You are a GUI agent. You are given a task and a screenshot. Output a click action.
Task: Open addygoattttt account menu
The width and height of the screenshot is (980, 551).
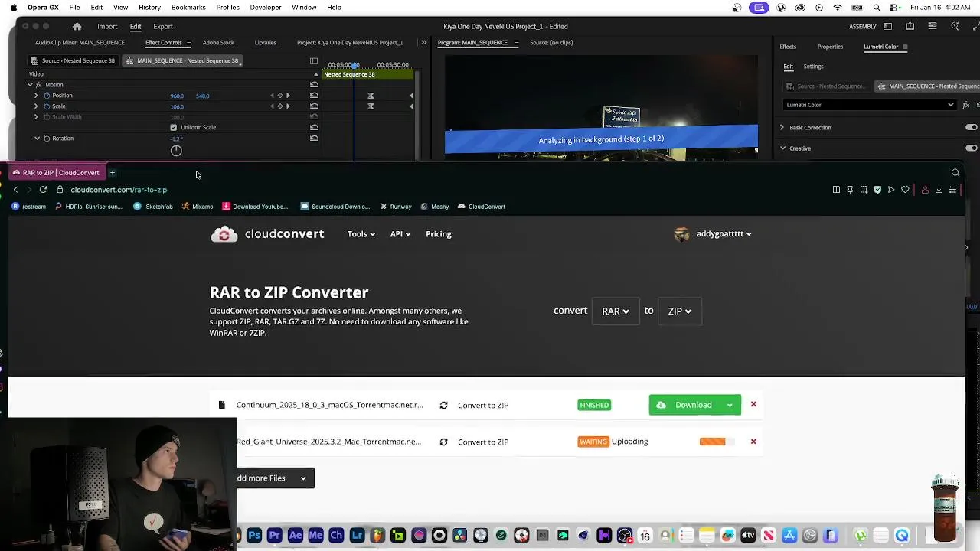coord(713,234)
